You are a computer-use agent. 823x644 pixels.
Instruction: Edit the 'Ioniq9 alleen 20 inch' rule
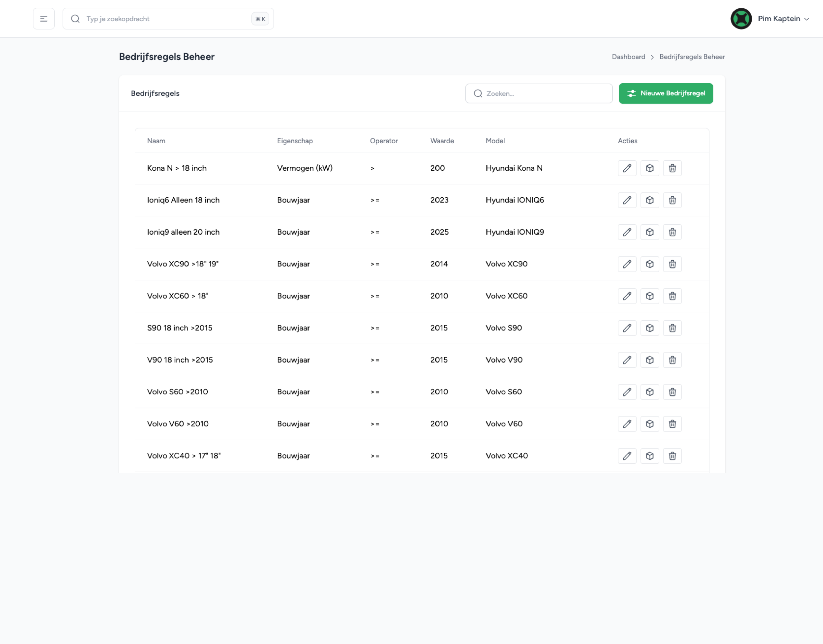pos(627,232)
